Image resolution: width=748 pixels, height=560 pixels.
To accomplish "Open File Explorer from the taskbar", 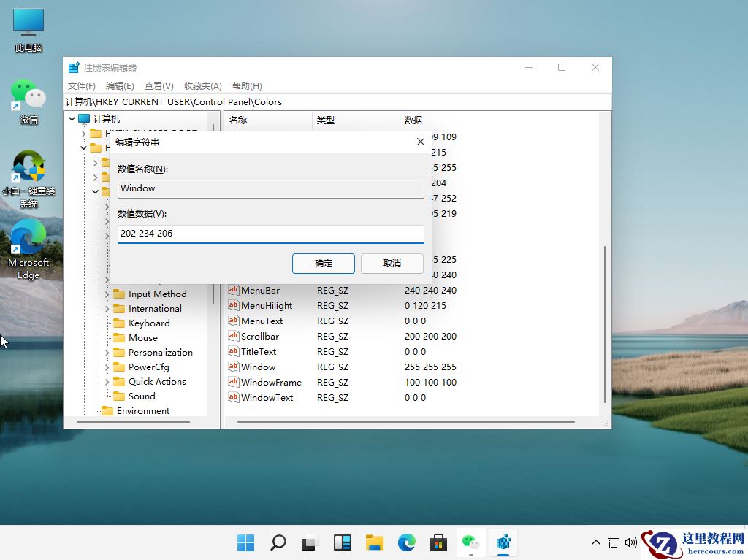I will (x=374, y=542).
